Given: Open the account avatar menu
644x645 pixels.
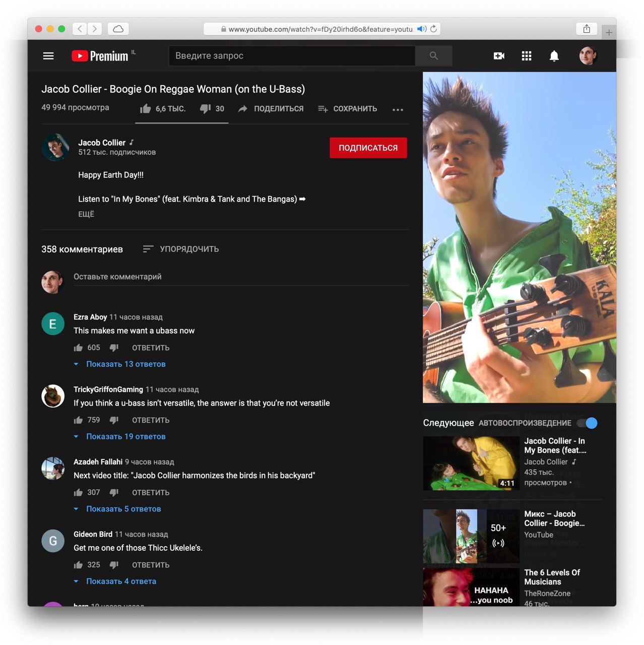Looking at the screenshot, I should (x=588, y=56).
